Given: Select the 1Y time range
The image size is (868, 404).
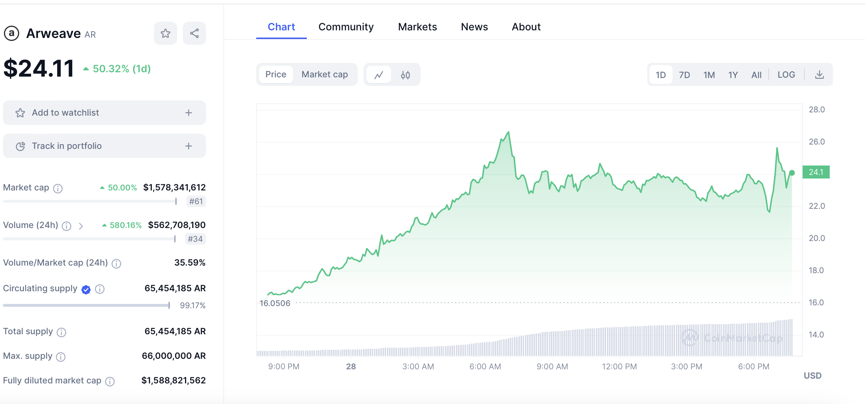Looking at the screenshot, I should point(733,75).
